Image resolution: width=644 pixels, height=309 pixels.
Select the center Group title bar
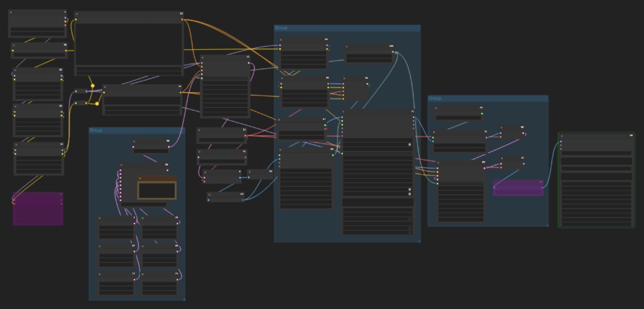347,28
